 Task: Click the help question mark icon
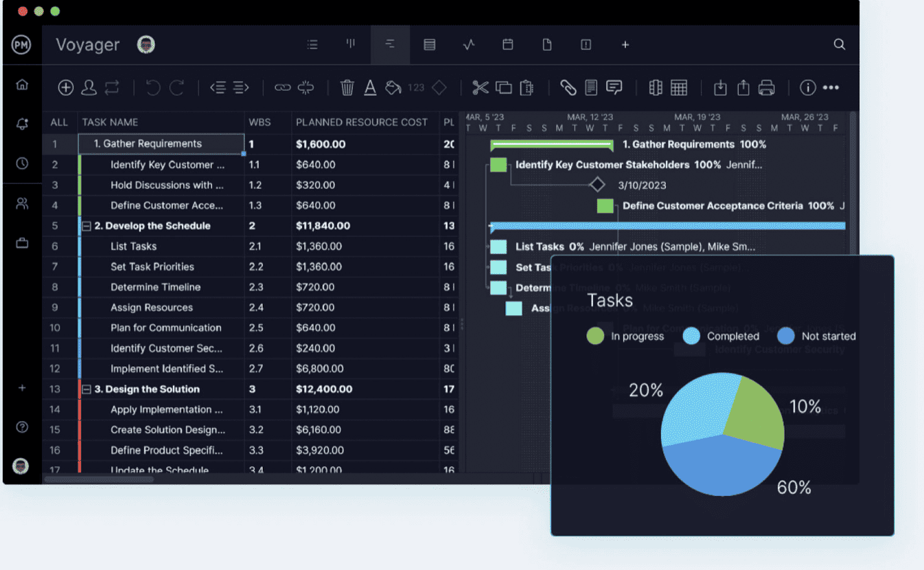pos(22,427)
